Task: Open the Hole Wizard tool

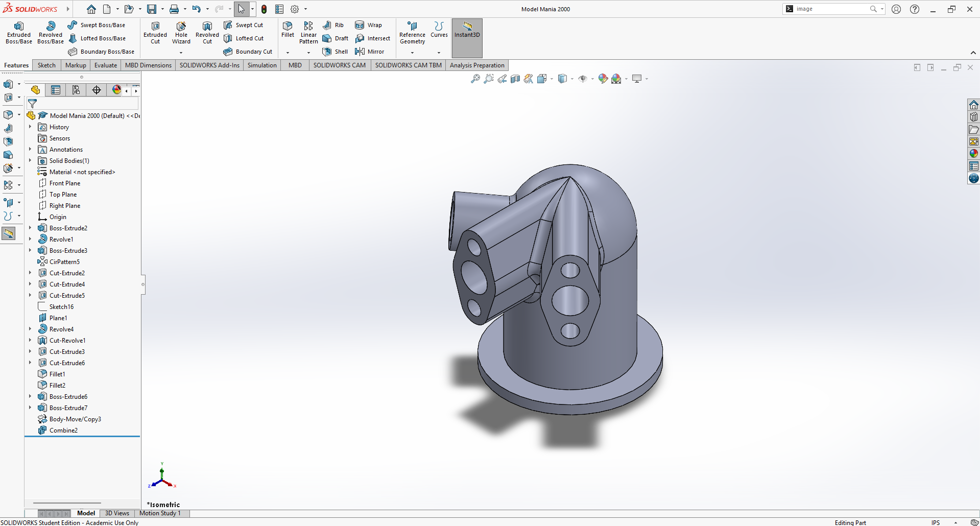Action: pyautogui.click(x=181, y=33)
